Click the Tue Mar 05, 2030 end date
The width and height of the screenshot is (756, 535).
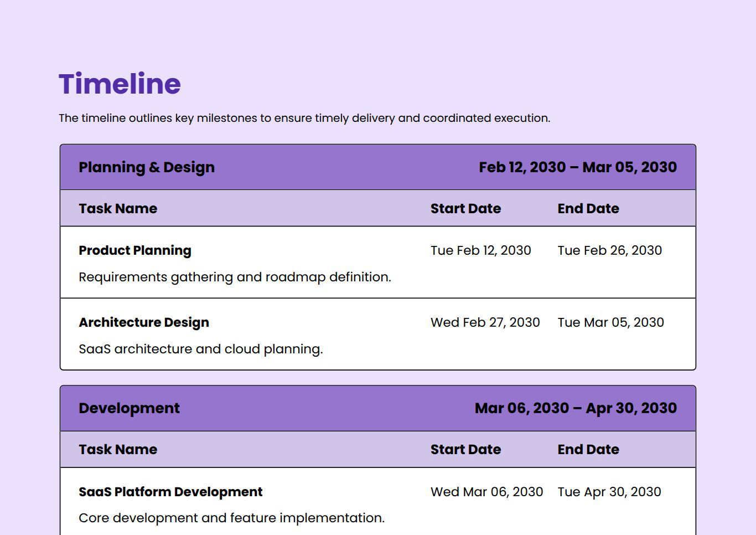(610, 322)
